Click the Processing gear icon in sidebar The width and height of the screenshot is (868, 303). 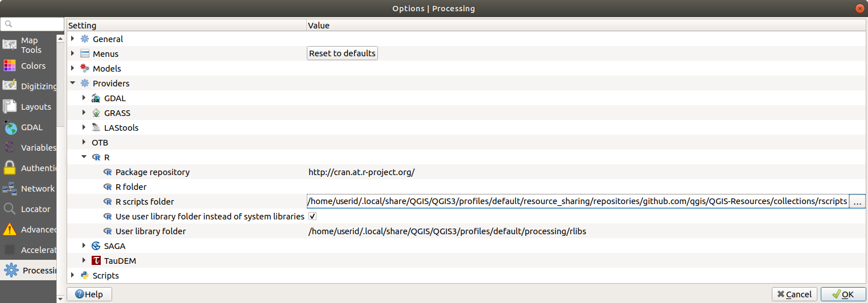[11, 271]
